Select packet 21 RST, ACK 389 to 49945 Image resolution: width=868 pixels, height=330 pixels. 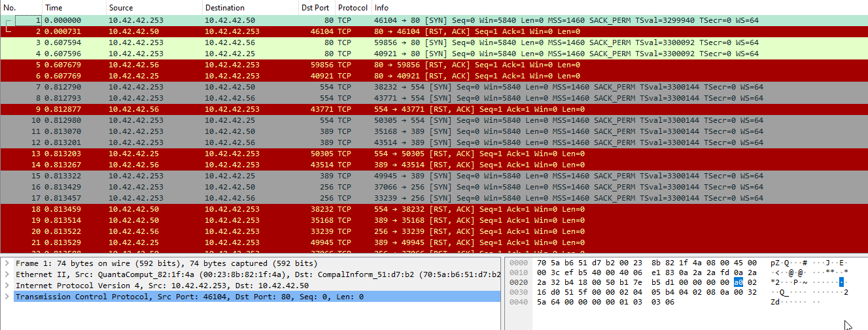(434, 242)
